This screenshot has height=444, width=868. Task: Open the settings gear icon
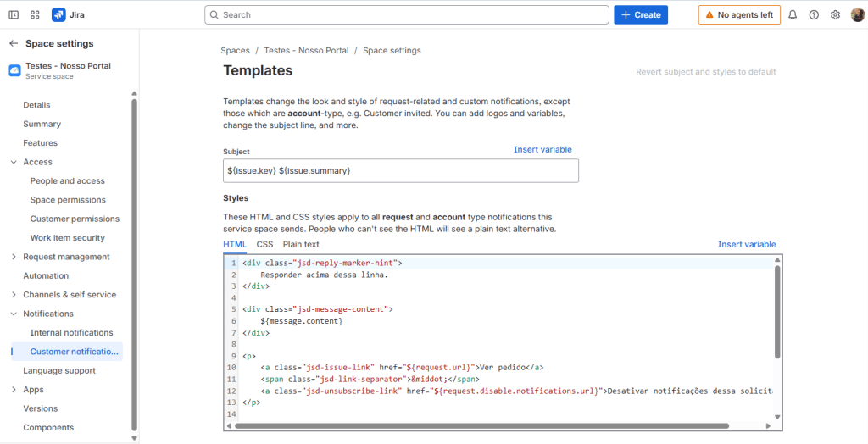click(x=835, y=14)
